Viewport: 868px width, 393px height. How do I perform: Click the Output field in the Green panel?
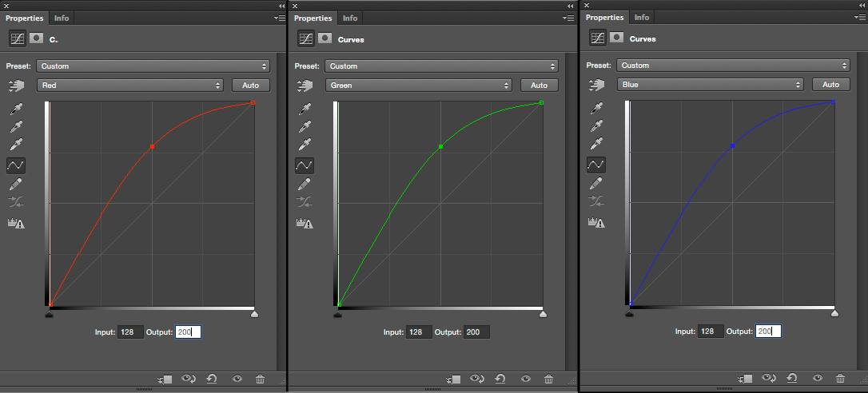click(476, 332)
